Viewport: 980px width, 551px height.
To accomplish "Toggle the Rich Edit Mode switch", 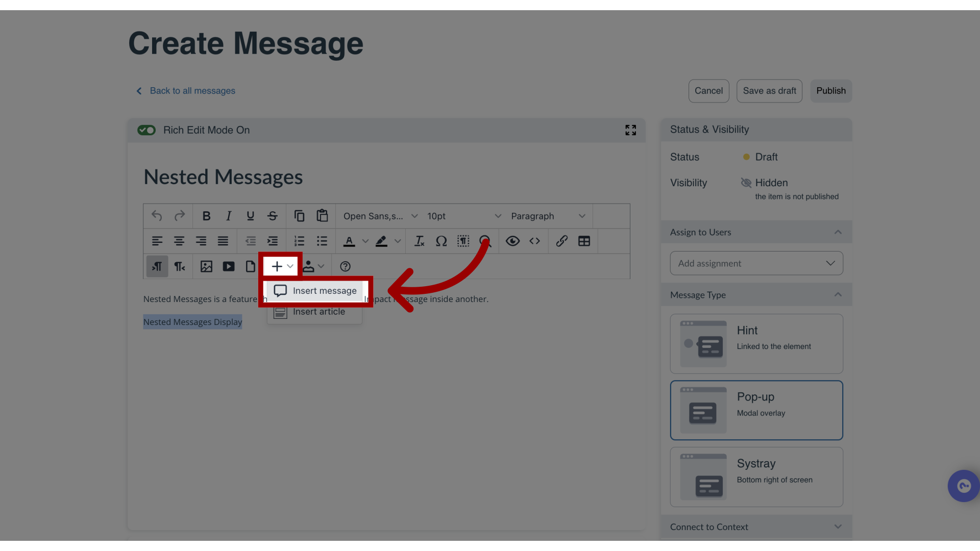I will [x=146, y=130].
